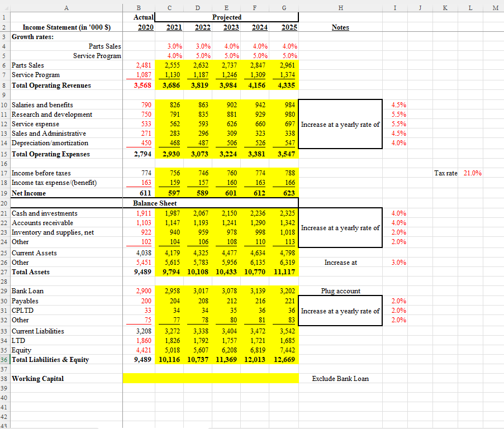Select row 36 header
The width and height of the screenshot is (504, 429).
(x=4, y=360)
